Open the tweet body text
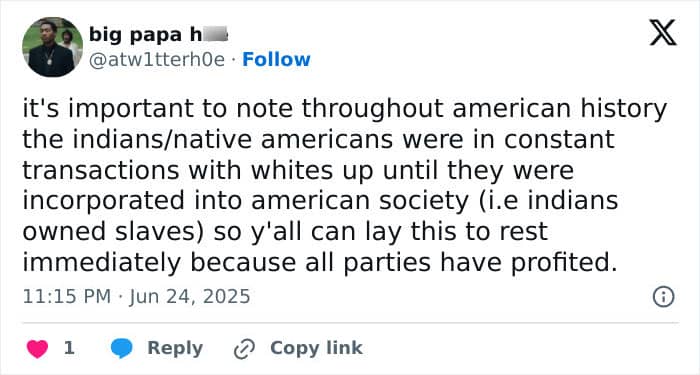700x375 pixels. tap(345, 185)
